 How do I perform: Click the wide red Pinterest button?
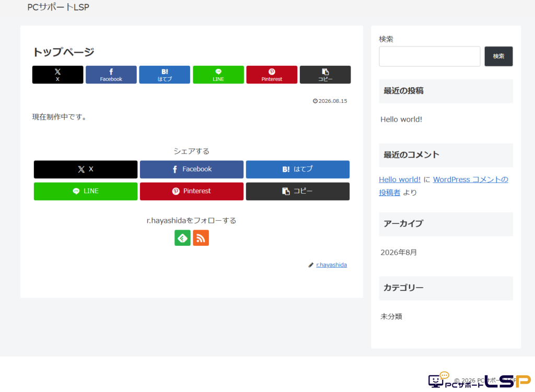[x=192, y=191]
